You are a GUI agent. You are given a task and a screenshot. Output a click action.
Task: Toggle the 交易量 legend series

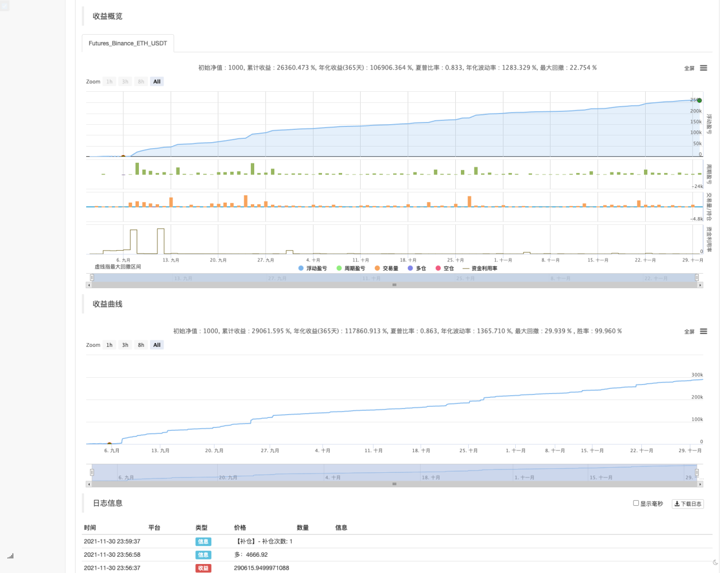(386, 269)
